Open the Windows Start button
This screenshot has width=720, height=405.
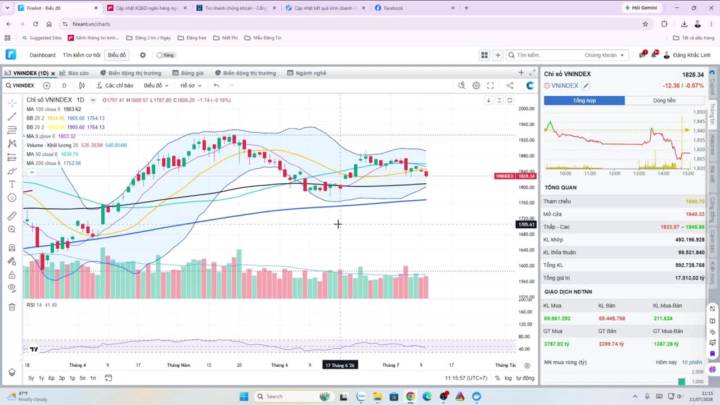click(244, 396)
